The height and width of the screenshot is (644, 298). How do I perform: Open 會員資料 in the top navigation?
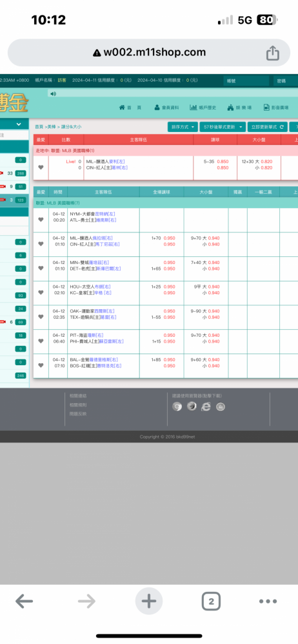click(x=166, y=108)
